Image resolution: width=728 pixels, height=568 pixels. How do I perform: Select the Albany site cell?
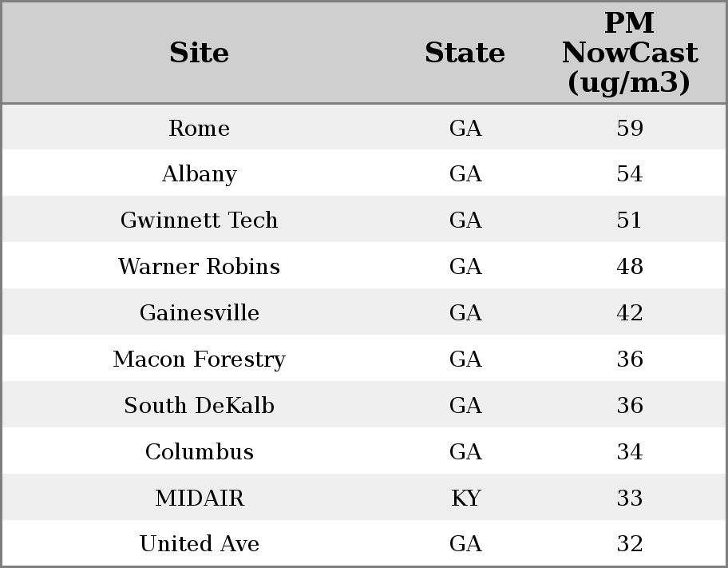[x=199, y=174]
